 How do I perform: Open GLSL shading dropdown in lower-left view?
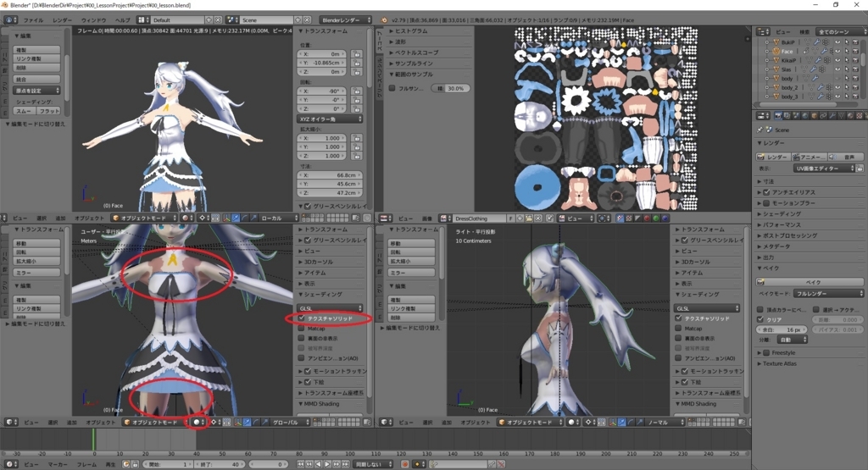(x=330, y=308)
